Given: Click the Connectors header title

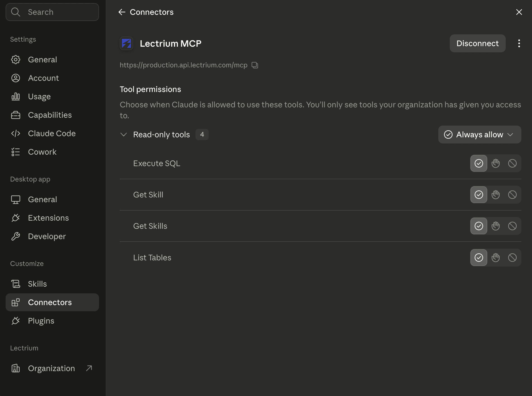Looking at the screenshot, I should coord(152,12).
